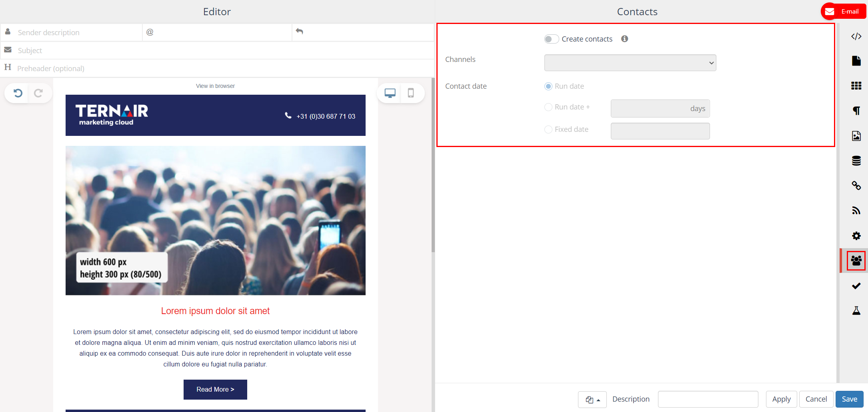Click the Cancel button

coord(816,399)
